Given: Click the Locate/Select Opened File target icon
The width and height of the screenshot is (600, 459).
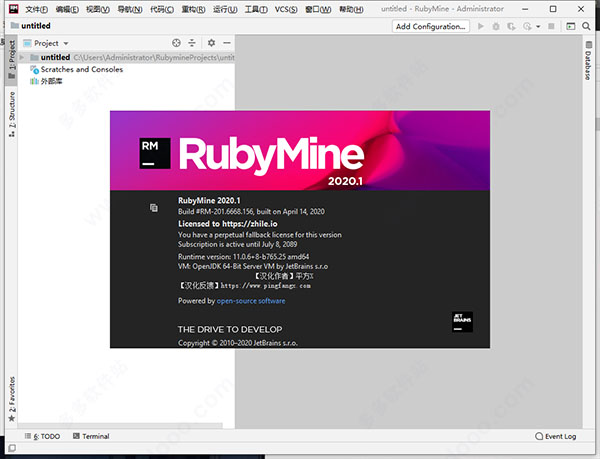Looking at the screenshot, I should 176,43.
